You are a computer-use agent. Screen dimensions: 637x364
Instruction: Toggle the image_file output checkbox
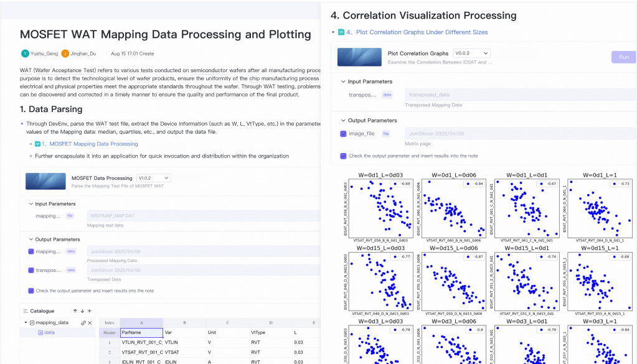click(x=343, y=134)
